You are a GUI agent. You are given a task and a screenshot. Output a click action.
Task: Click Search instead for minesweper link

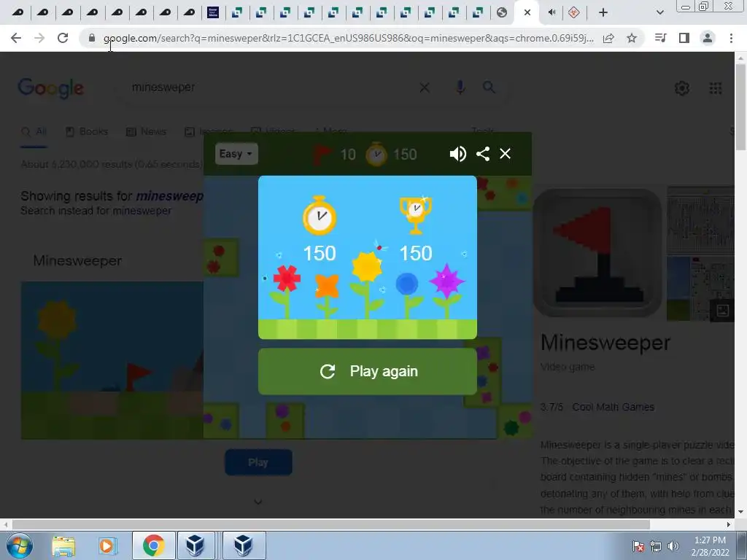96,211
